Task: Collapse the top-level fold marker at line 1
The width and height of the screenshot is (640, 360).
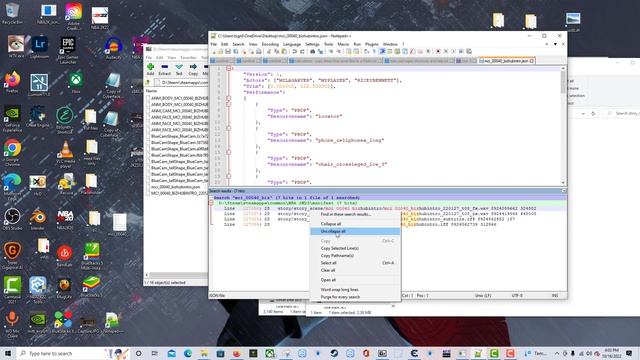Action: click(x=229, y=69)
